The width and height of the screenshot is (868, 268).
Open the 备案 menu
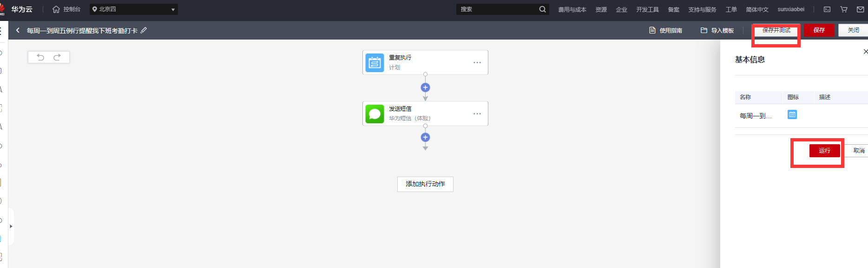click(x=673, y=10)
